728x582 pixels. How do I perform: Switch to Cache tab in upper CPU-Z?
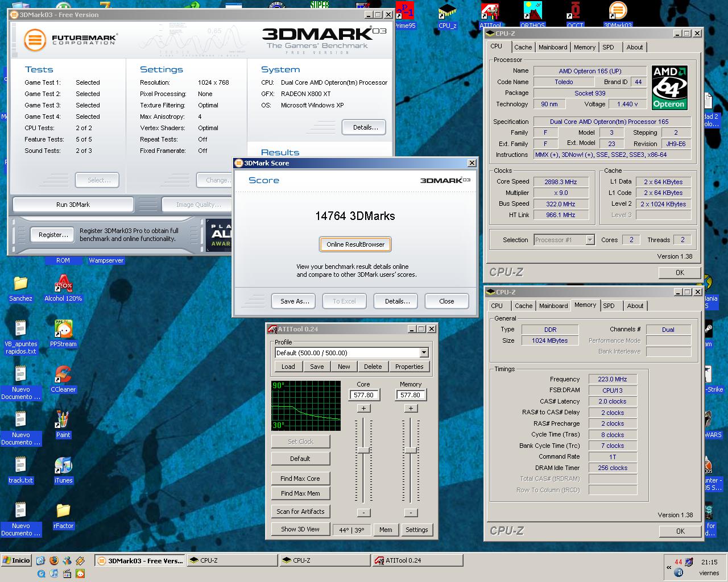click(x=523, y=48)
